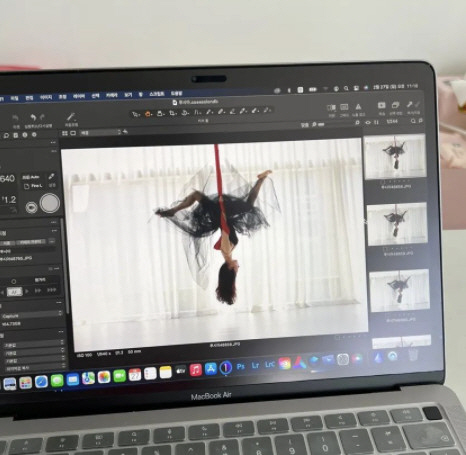Viewport: 466px width, 455px height.
Task: Open the next capture naming panel options menu
Action: (x=54, y=231)
